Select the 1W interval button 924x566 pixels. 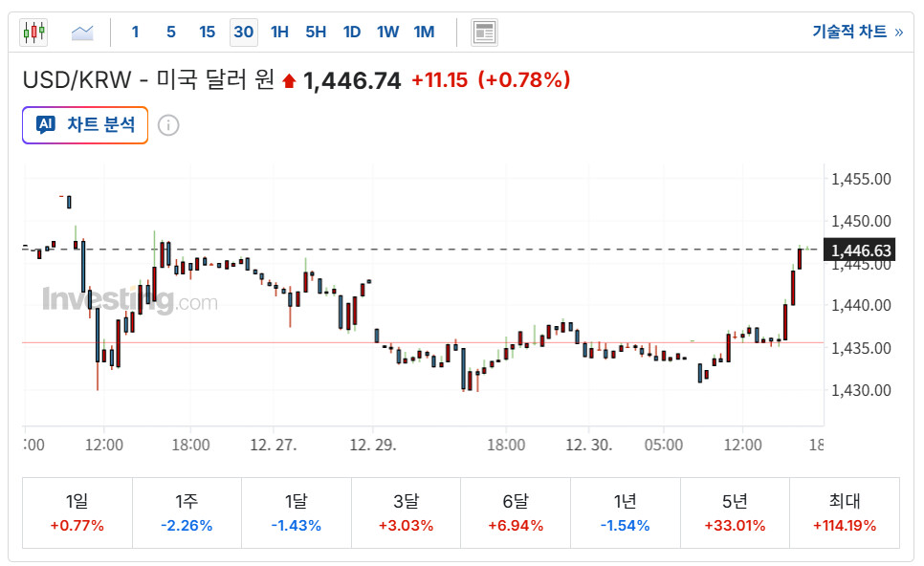point(387,32)
